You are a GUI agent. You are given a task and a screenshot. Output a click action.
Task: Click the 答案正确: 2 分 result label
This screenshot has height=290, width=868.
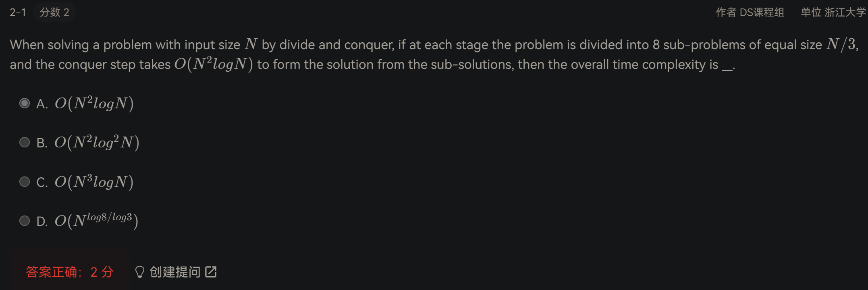point(70,272)
